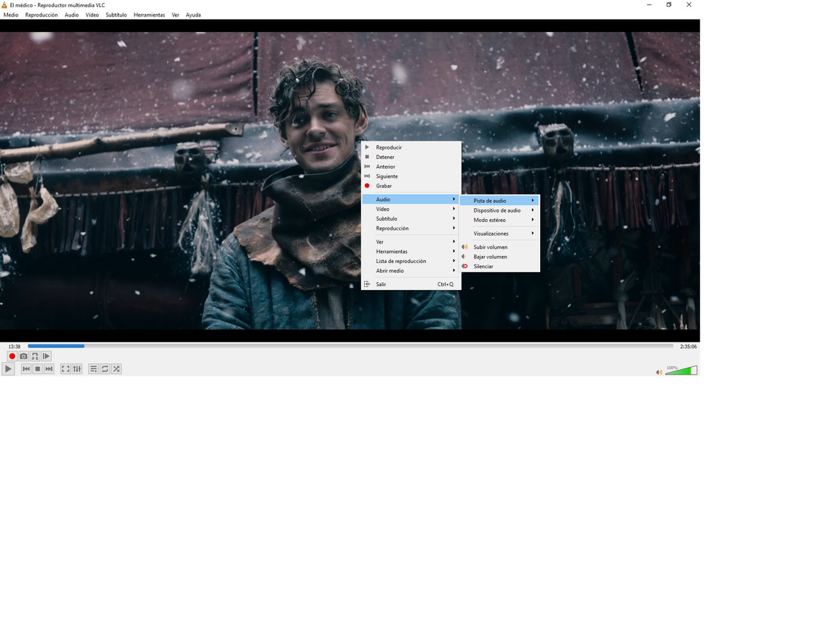The width and height of the screenshot is (840, 620).
Task: Select Siguiente in the context menu
Action: pos(411,176)
